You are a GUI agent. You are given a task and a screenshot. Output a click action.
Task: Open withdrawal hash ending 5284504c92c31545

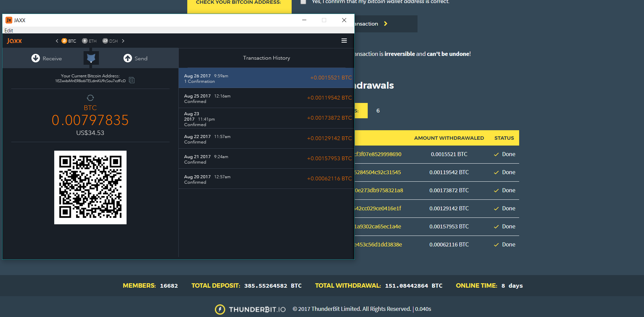(378, 172)
